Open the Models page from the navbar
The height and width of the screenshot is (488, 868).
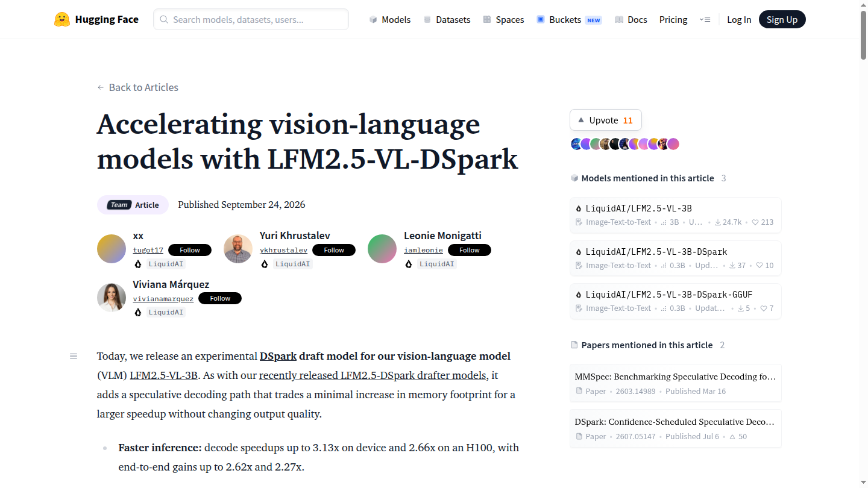[389, 19]
